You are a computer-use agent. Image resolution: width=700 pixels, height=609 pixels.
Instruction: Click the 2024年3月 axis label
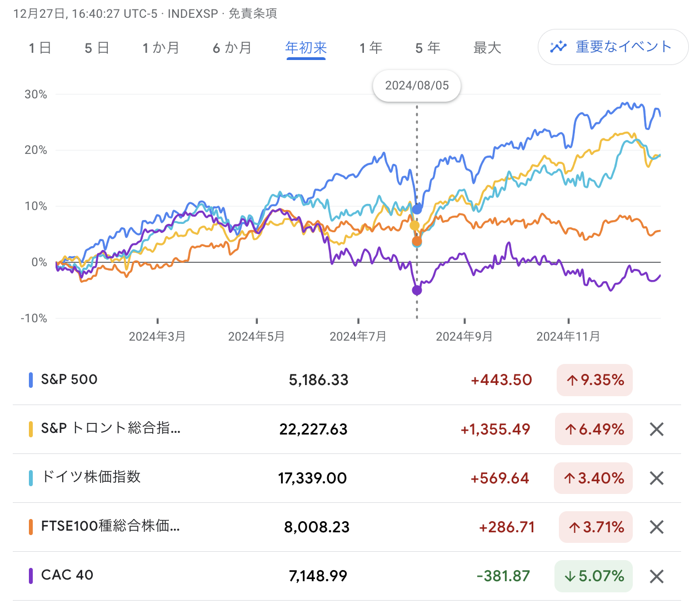pyautogui.click(x=157, y=336)
